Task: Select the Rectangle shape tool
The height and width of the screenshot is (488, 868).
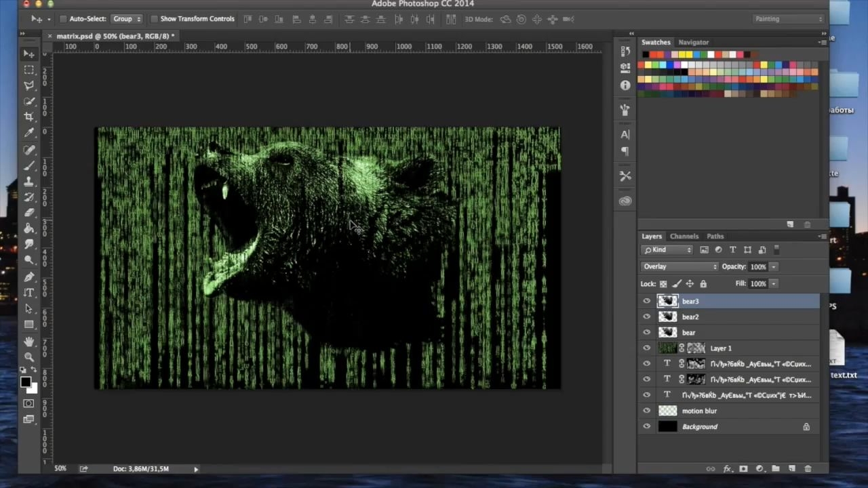Action: 28,325
